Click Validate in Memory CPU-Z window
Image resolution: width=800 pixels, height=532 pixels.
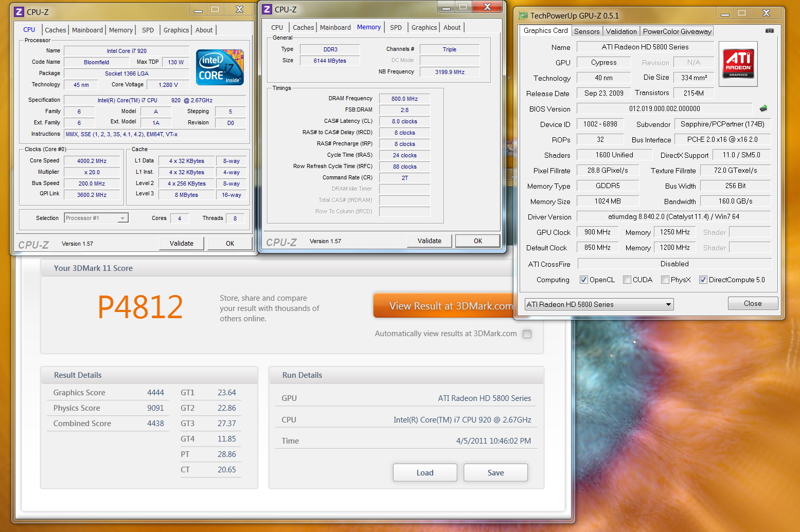coord(430,241)
